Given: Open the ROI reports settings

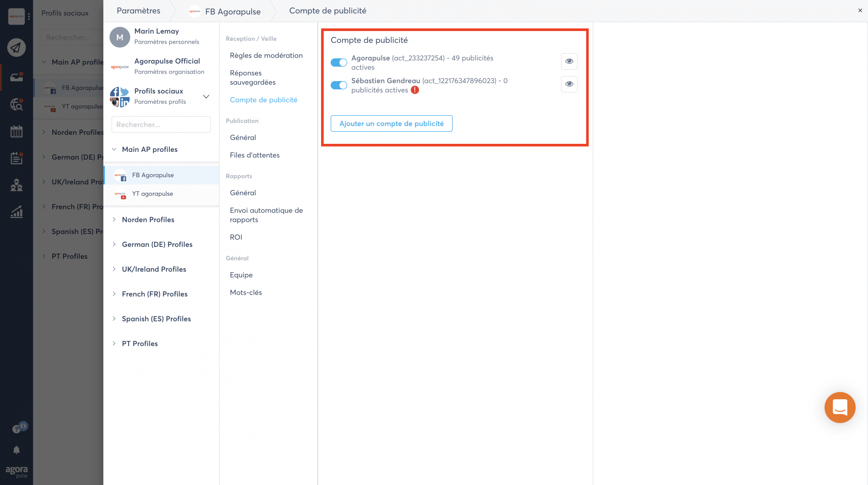Looking at the screenshot, I should point(236,237).
